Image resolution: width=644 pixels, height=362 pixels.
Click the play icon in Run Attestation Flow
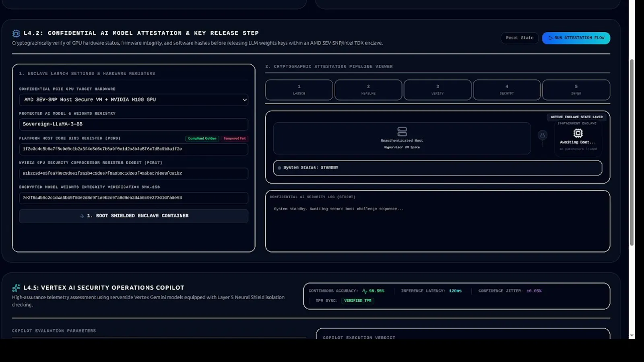tap(550, 38)
